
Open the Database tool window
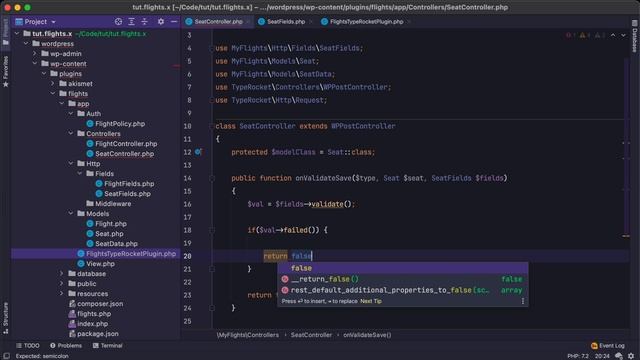click(635, 36)
